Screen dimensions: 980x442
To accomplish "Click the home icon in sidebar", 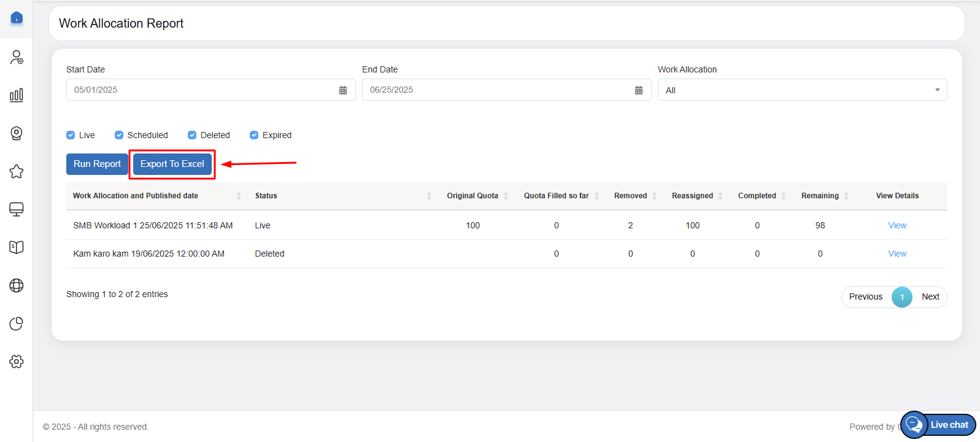I will coord(17,18).
